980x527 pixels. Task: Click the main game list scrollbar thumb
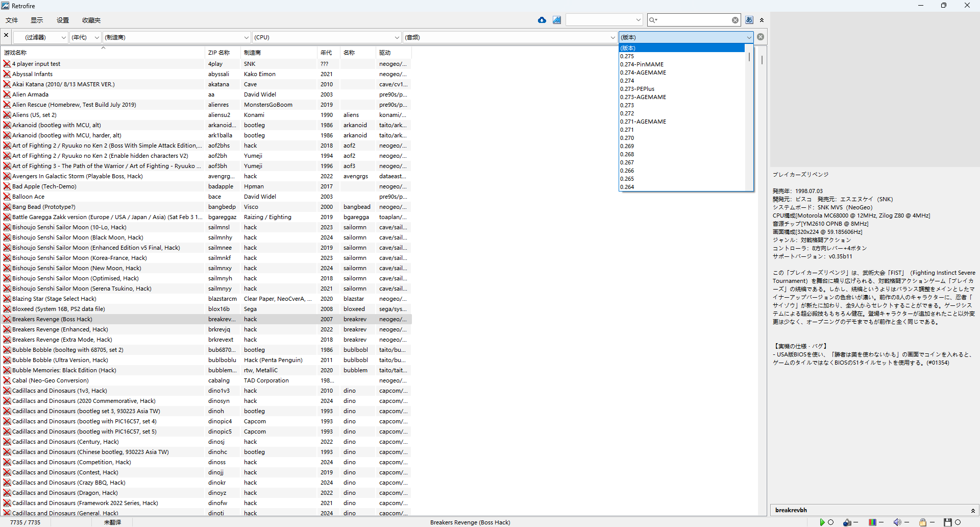(x=762, y=60)
